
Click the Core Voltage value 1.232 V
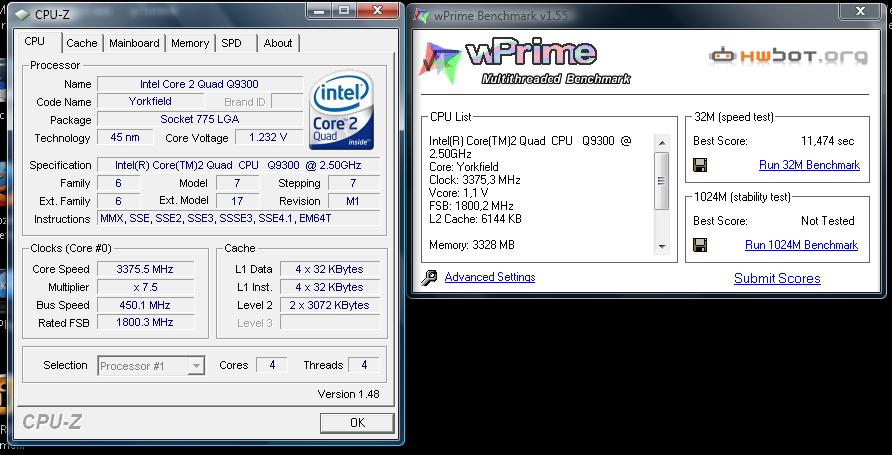click(268, 137)
